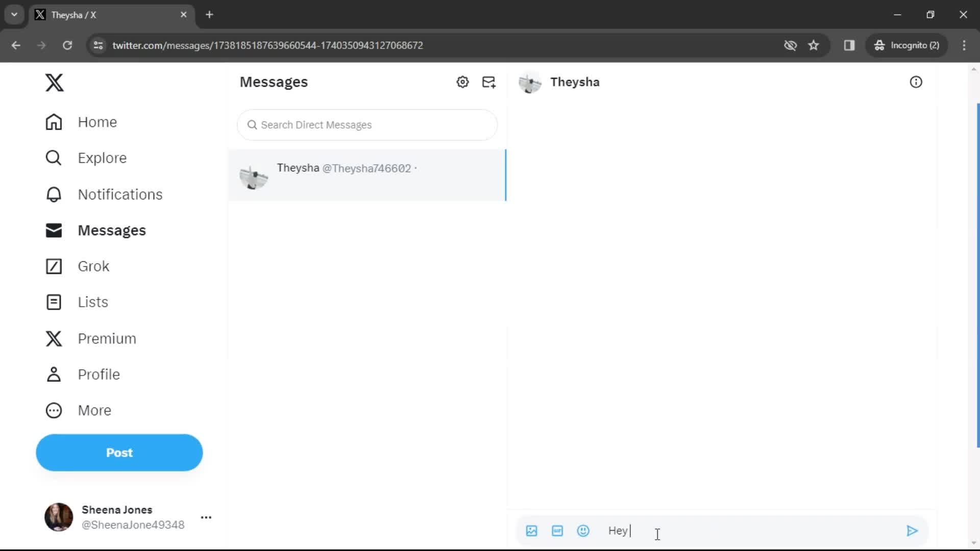Close the Theysha / X tab
The image size is (980, 551).
(x=184, y=15)
